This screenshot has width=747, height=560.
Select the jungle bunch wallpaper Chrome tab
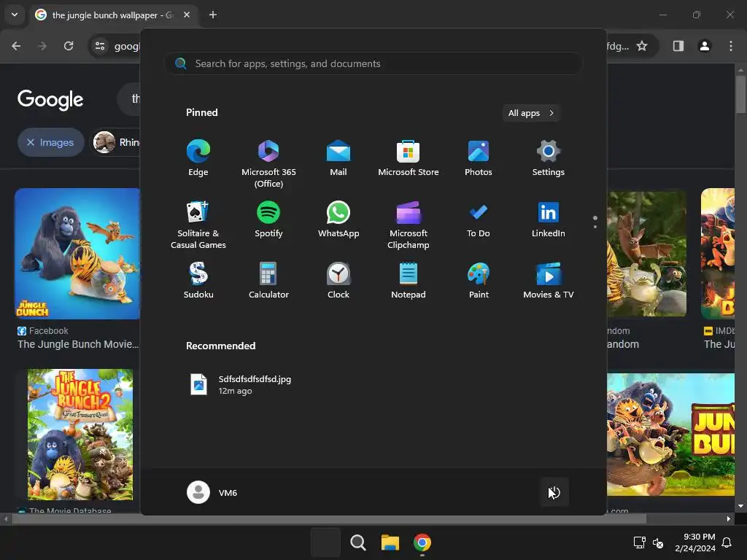coord(113,15)
